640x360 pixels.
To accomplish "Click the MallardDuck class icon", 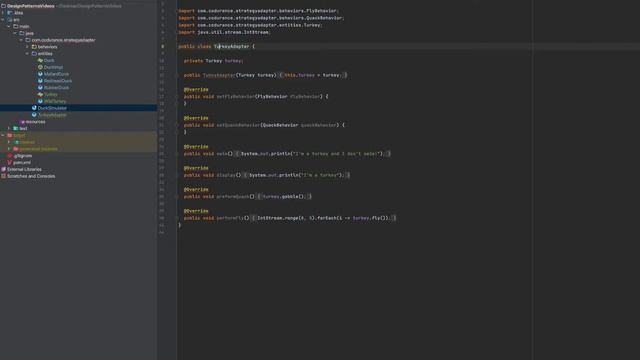I will coord(40,74).
